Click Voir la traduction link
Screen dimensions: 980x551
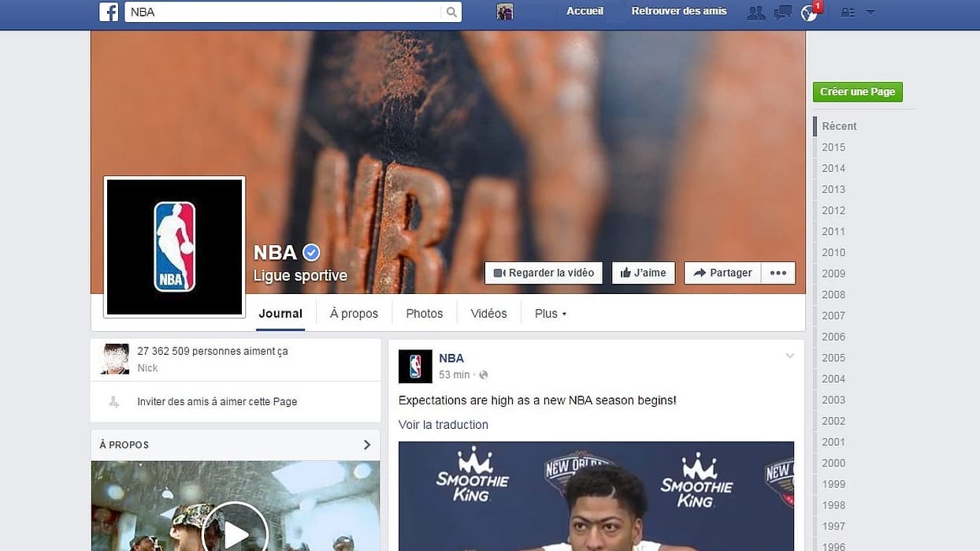coord(444,424)
